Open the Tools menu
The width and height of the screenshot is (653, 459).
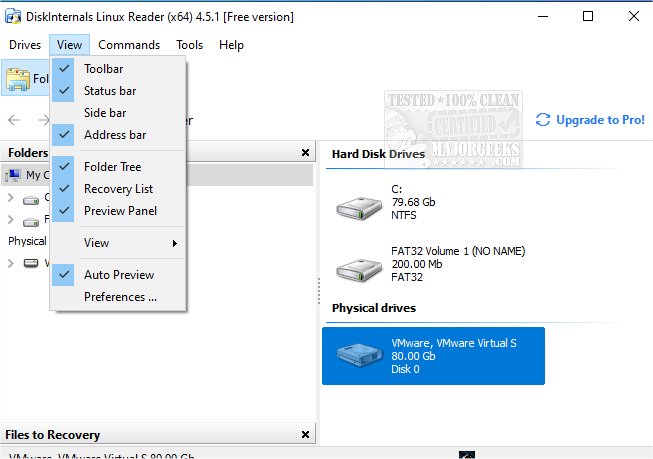189,45
